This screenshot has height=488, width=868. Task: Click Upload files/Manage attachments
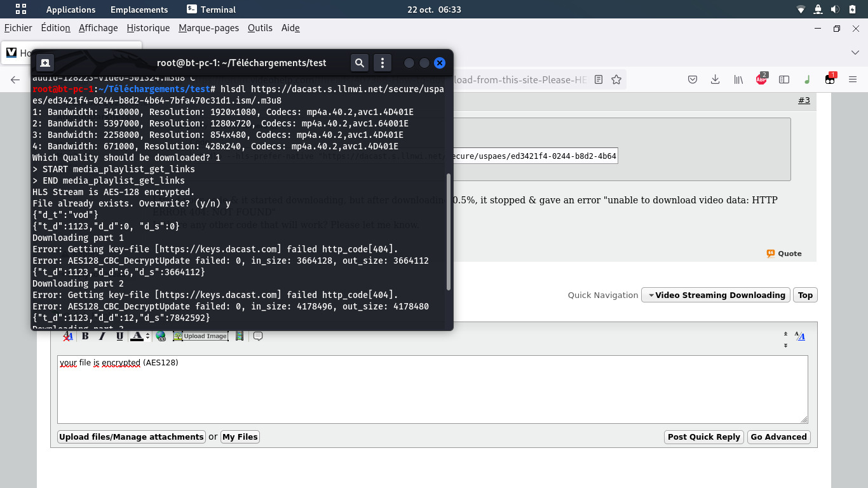tap(132, 437)
